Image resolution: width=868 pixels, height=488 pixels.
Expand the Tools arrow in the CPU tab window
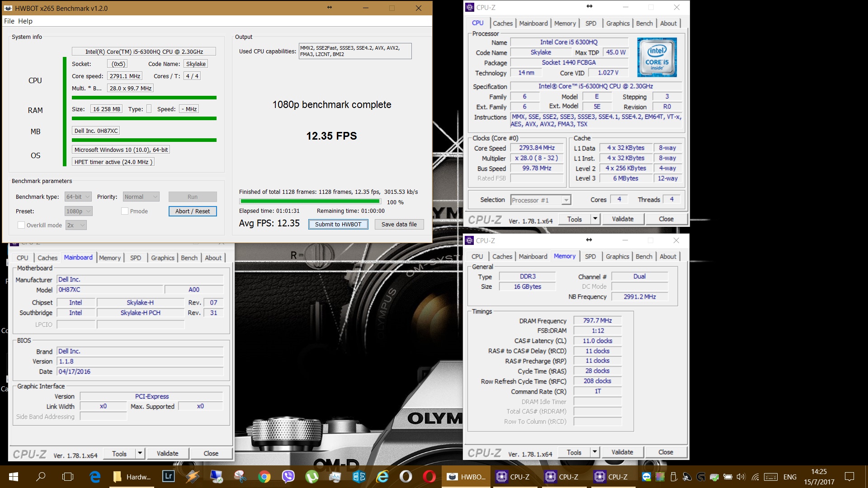[x=595, y=219]
